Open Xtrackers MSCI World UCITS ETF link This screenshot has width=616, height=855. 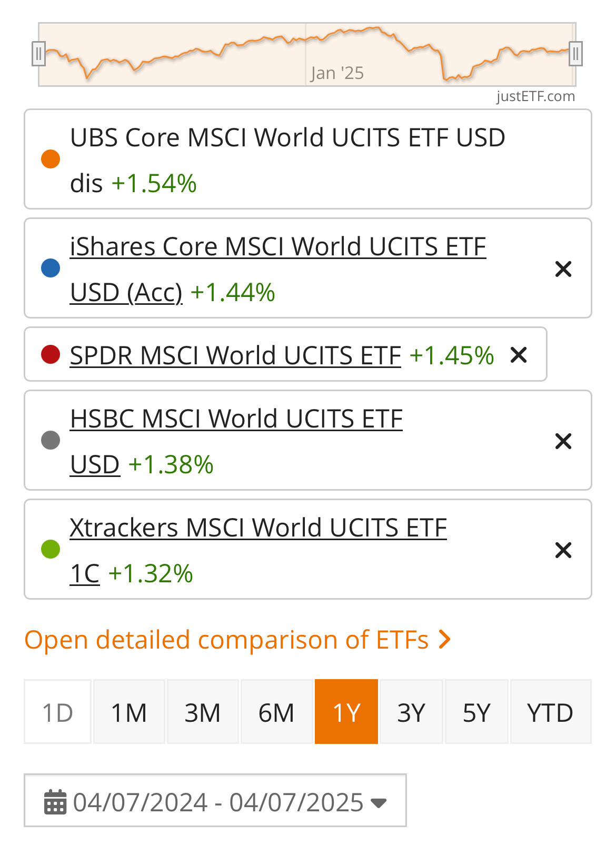[258, 528]
